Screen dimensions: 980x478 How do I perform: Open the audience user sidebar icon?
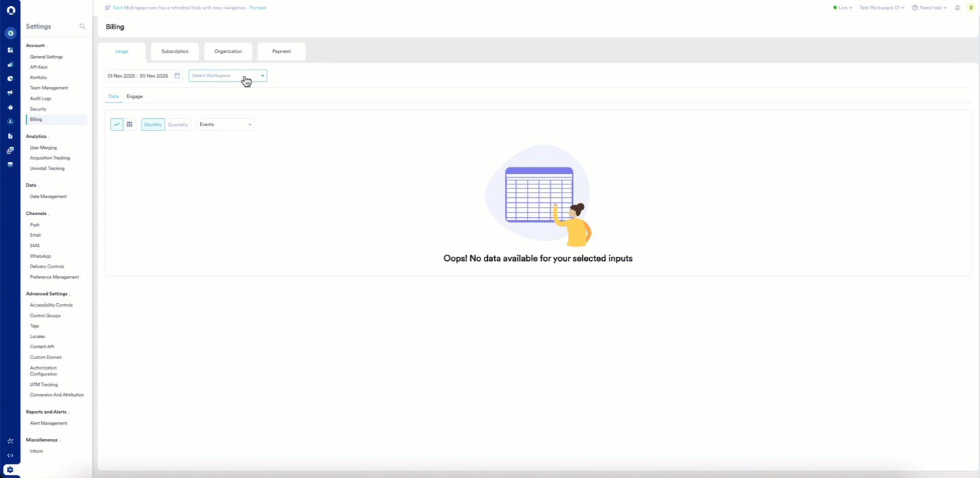pyautogui.click(x=10, y=122)
